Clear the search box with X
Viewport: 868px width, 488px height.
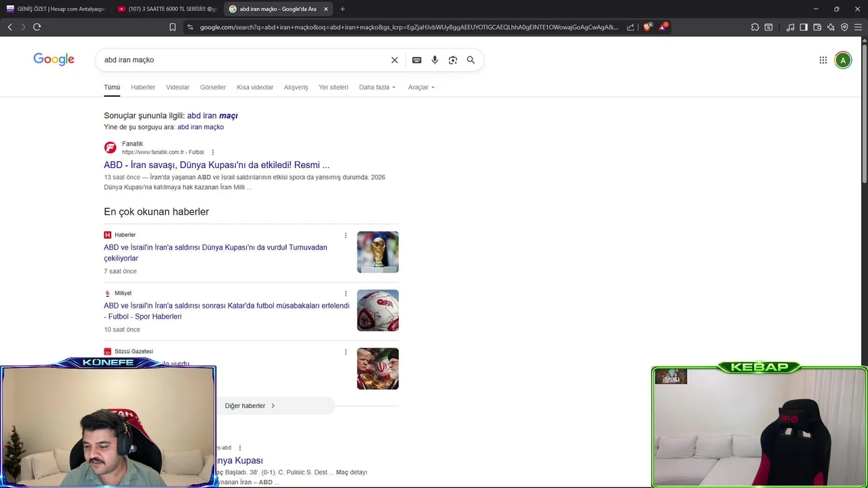(395, 60)
